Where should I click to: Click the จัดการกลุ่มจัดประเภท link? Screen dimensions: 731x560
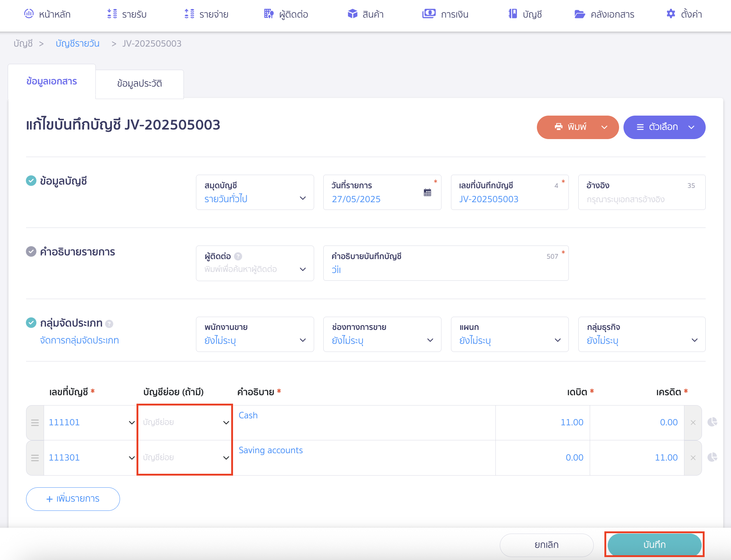[x=79, y=340]
